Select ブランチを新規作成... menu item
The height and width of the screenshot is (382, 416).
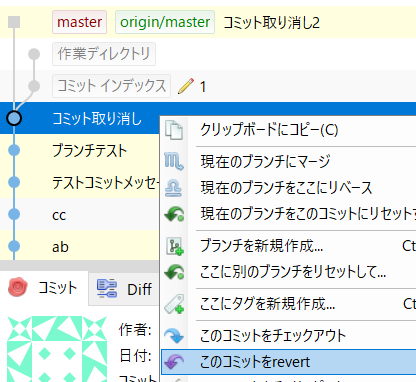(289, 246)
